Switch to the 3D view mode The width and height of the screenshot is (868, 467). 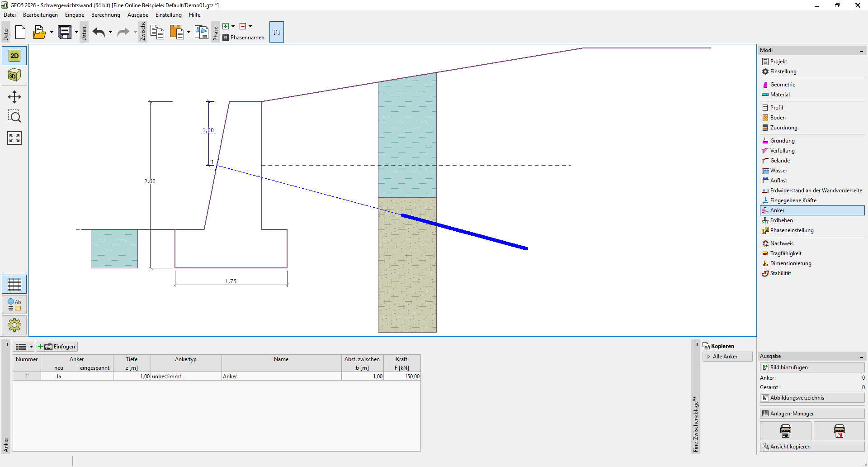click(14, 75)
